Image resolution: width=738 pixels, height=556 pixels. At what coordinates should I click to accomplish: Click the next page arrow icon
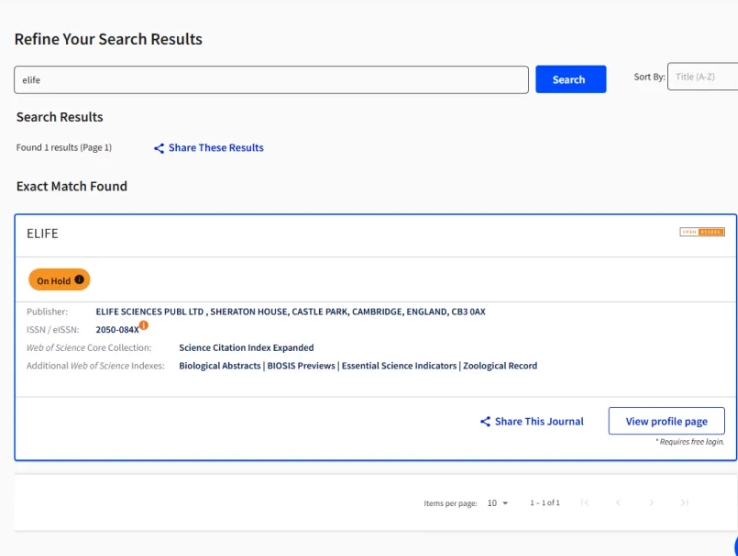pyautogui.click(x=651, y=503)
